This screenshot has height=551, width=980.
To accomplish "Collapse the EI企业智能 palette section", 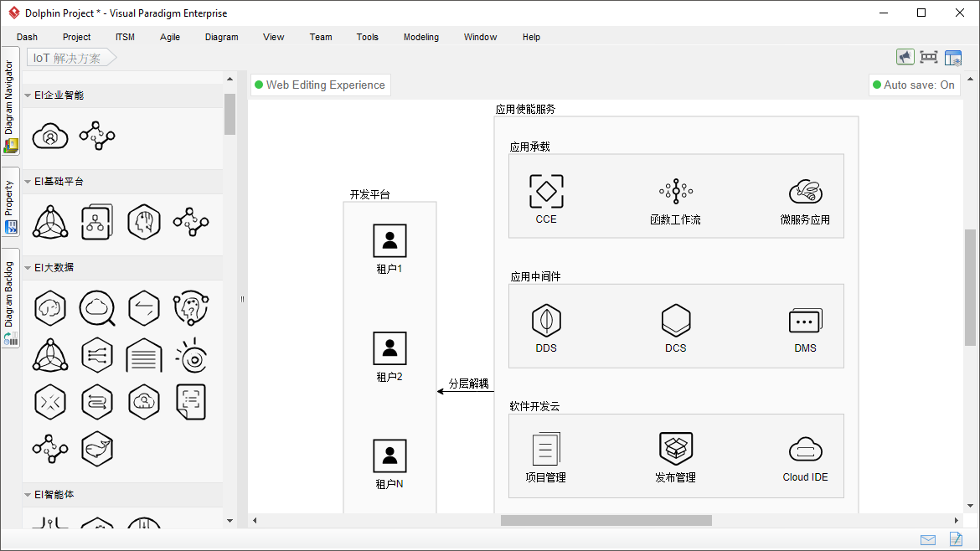I will (28, 95).
